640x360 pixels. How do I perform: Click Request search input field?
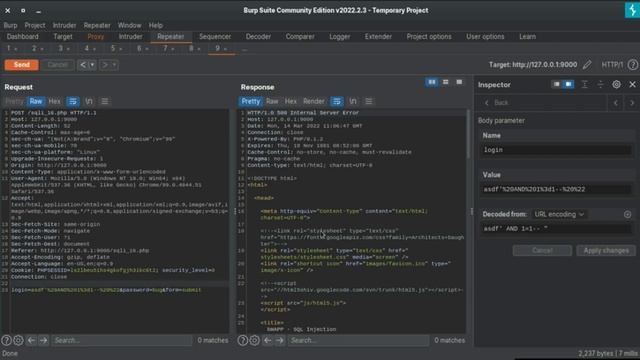122,340
